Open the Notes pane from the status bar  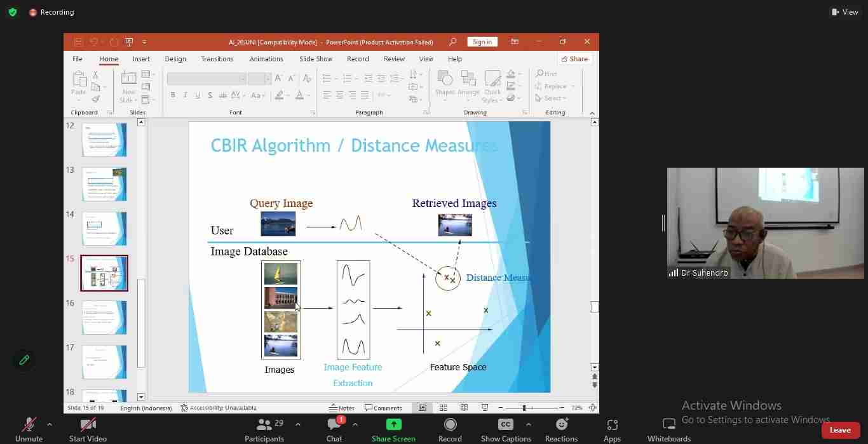pos(342,408)
